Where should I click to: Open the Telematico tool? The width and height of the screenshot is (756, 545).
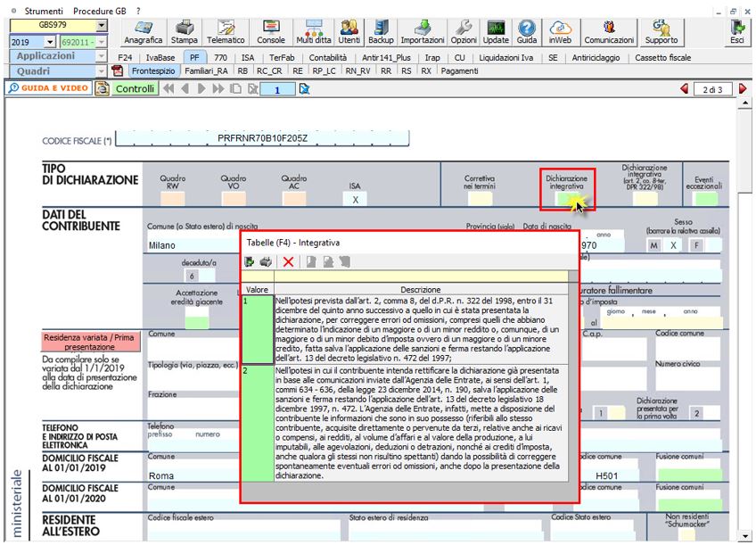point(227,33)
